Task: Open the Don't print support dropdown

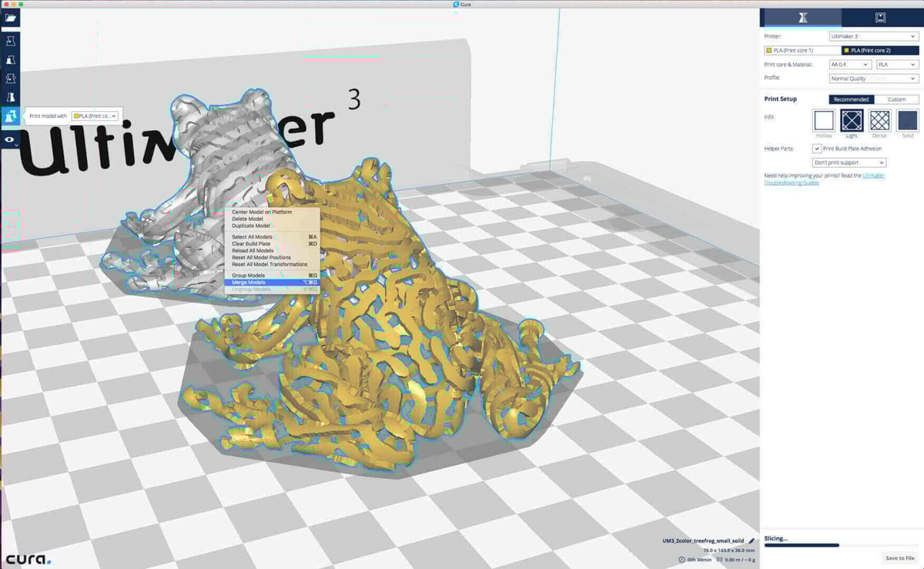Action: click(x=849, y=162)
